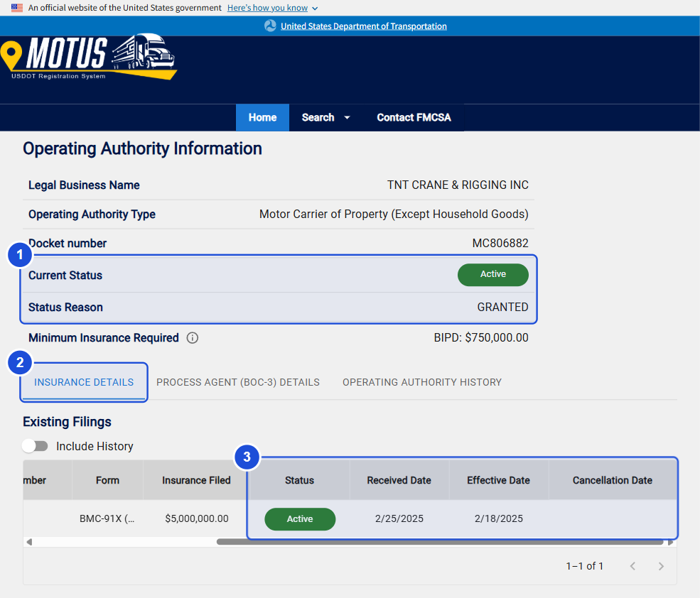Click the US flag icon in banner
This screenshot has height=598, width=700.
coord(17,8)
